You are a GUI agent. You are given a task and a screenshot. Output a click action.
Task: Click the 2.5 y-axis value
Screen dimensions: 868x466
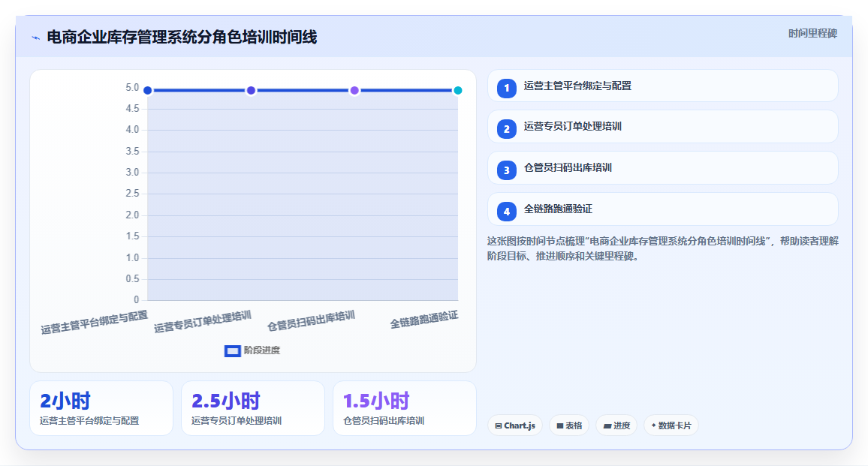click(132, 193)
